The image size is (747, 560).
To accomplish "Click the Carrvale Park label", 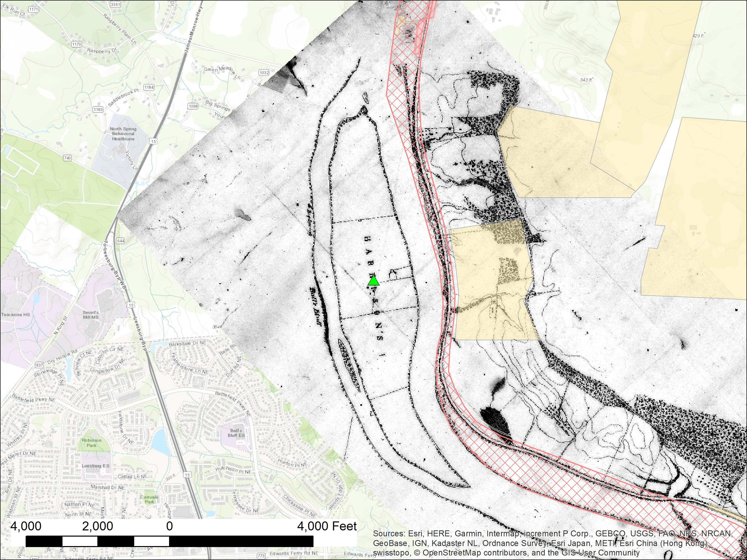I will coord(149,499).
